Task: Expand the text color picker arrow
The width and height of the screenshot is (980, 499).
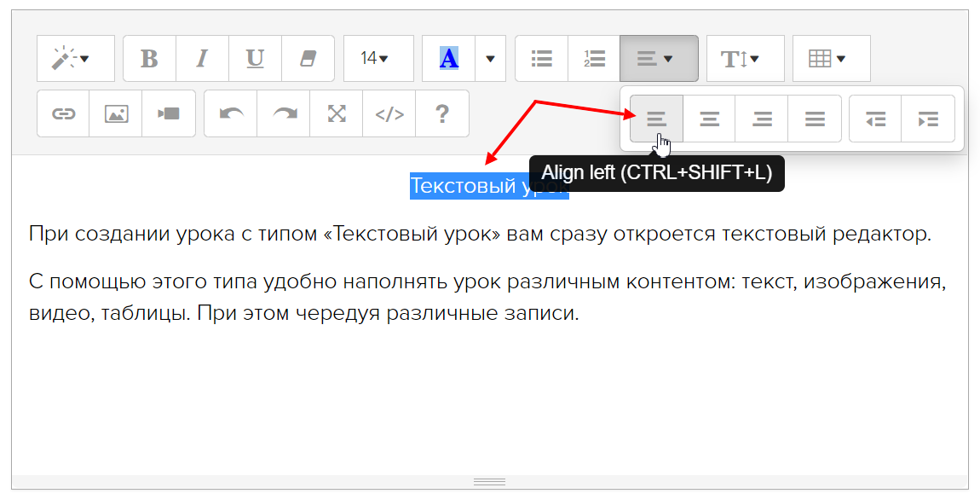Action: click(x=490, y=59)
